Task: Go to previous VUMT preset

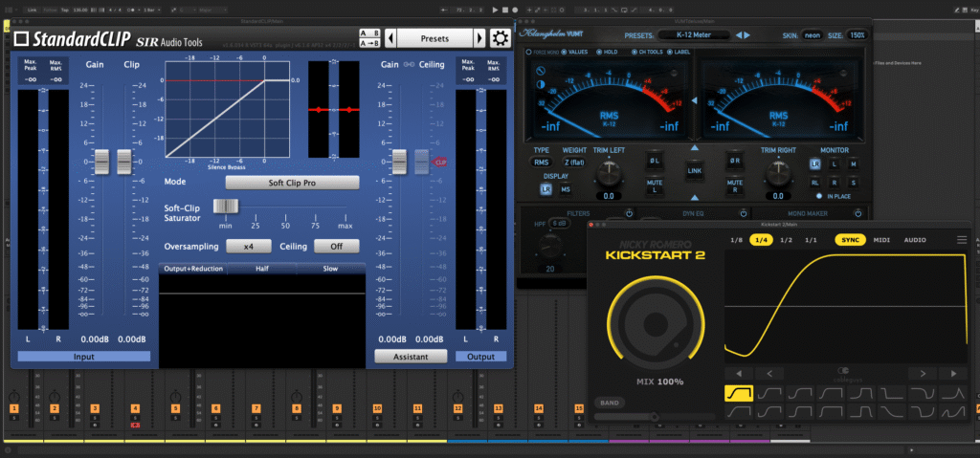Action: pos(739,35)
